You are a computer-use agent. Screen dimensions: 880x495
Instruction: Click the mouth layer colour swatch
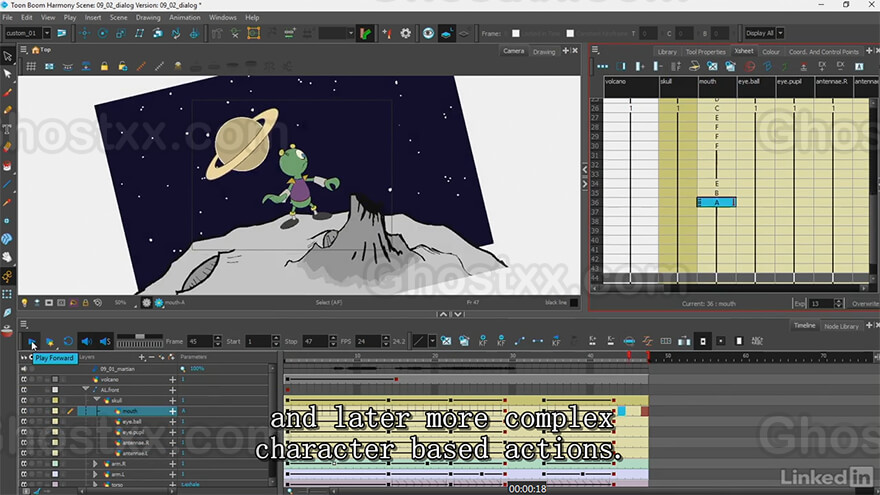click(55, 411)
